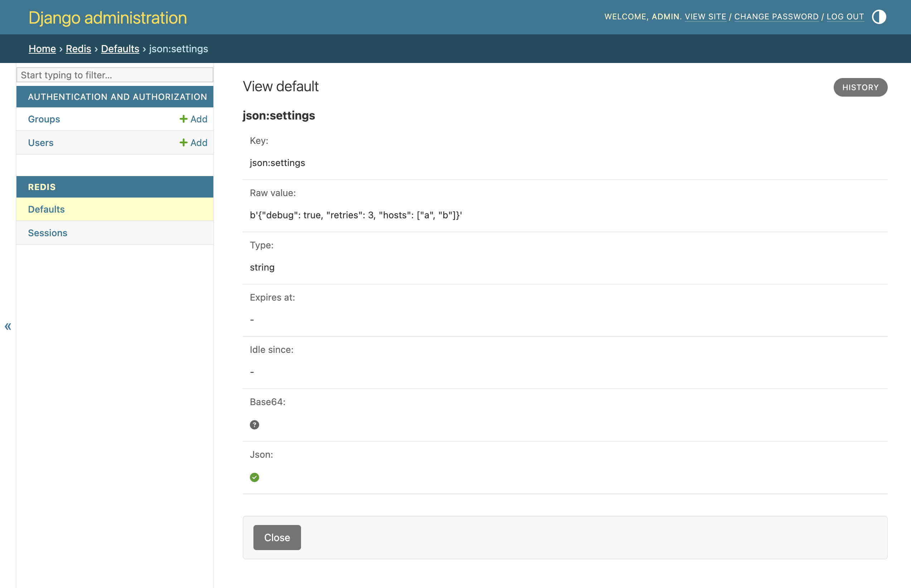Open the History page
The image size is (911, 588).
[860, 87]
